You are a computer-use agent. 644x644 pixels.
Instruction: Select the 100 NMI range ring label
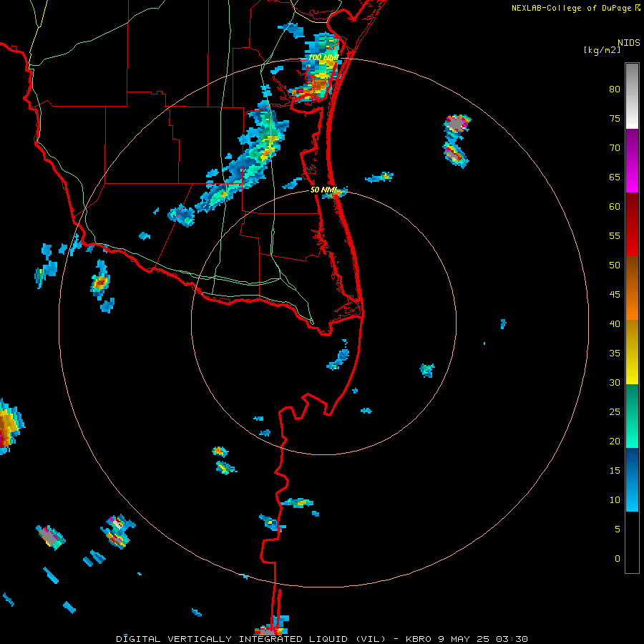(x=323, y=57)
